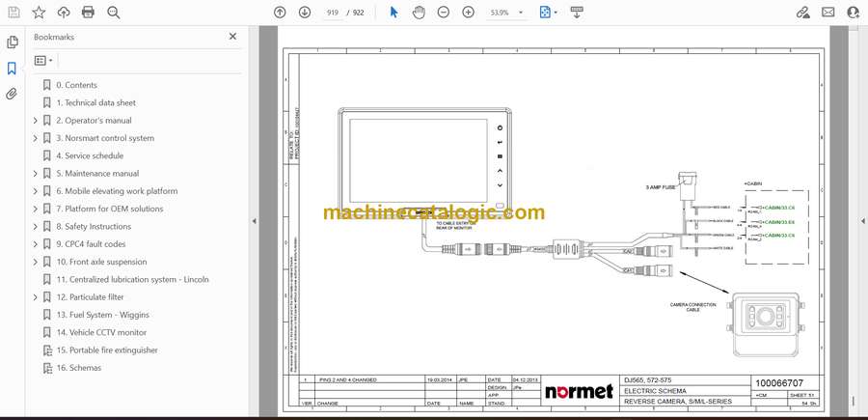Click the share link icon
The width and height of the screenshot is (868, 420).
[803, 13]
